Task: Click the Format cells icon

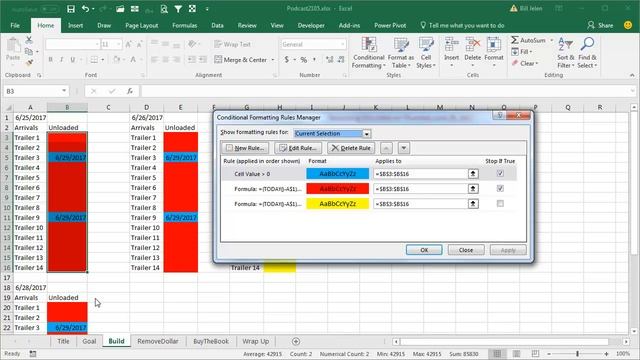Action: 493,44
